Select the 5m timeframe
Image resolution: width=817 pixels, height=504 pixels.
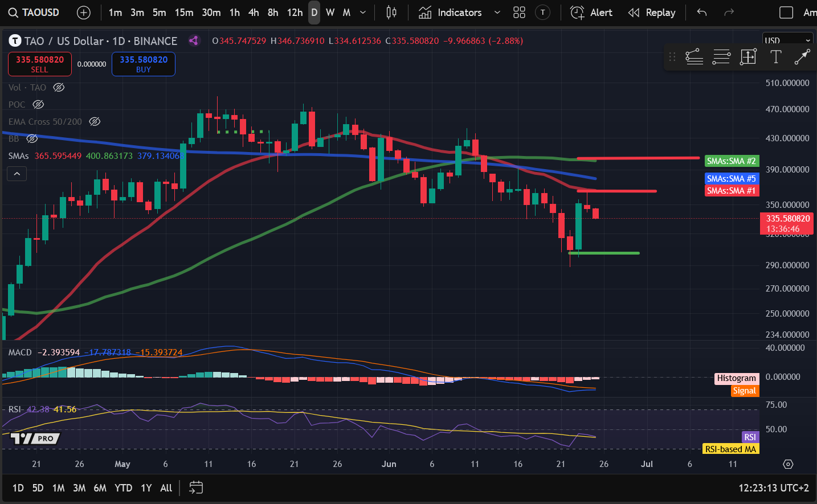[159, 13]
